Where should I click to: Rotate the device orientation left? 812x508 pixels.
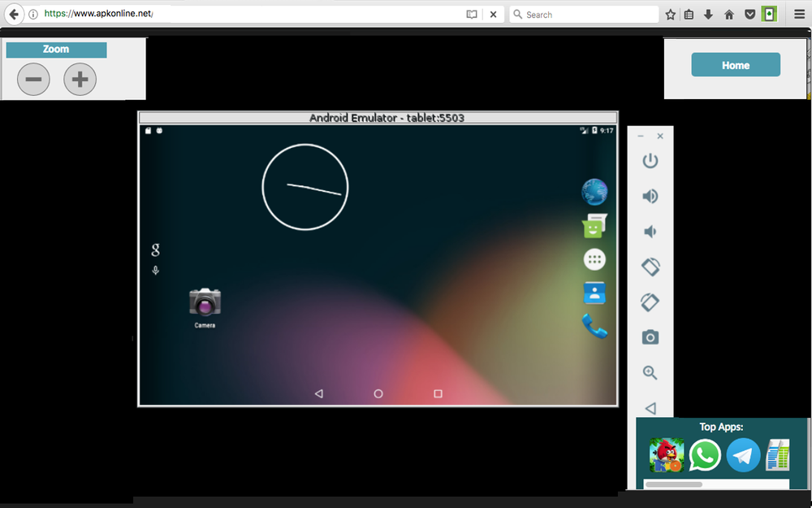[650, 267]
